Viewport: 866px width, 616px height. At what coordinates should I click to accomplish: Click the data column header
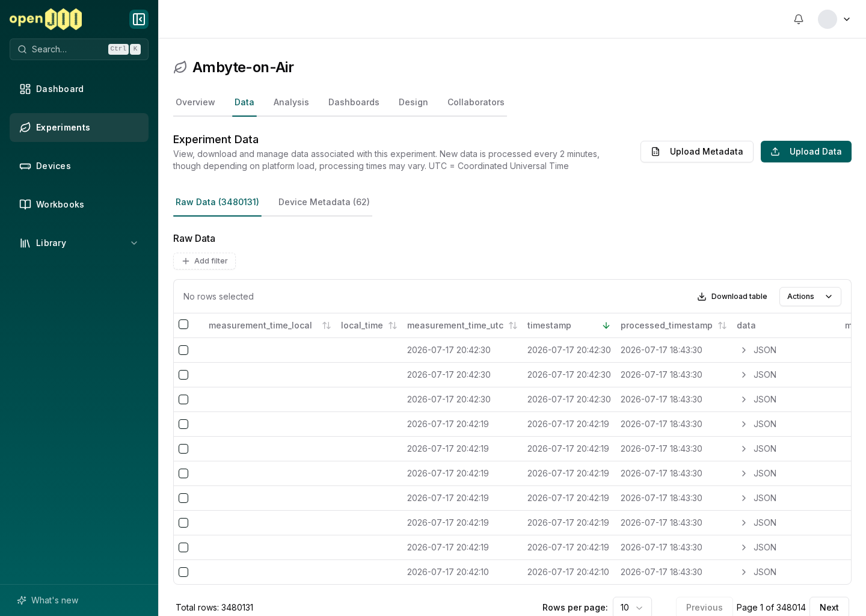tap(746, 325)
